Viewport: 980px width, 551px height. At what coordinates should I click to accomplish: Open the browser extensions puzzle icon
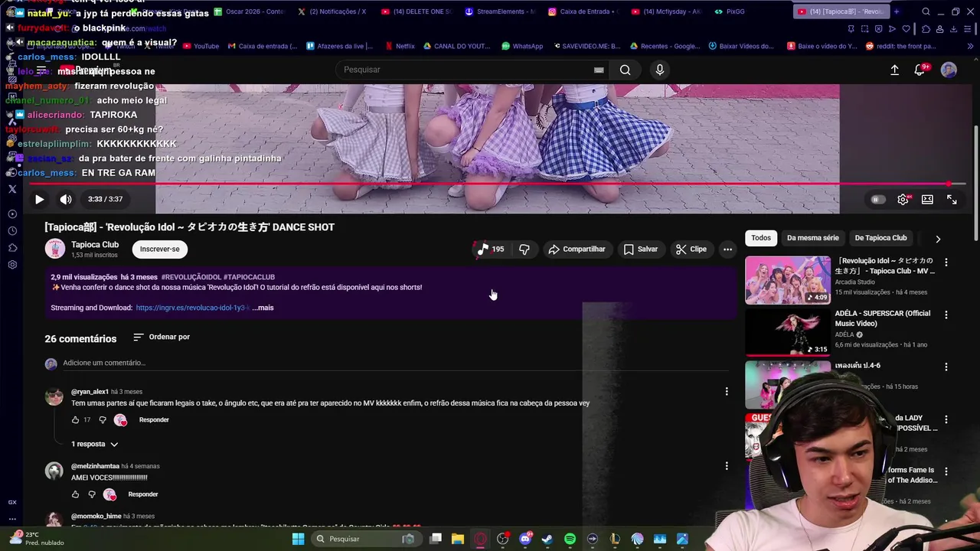click(x=926, y=29)
